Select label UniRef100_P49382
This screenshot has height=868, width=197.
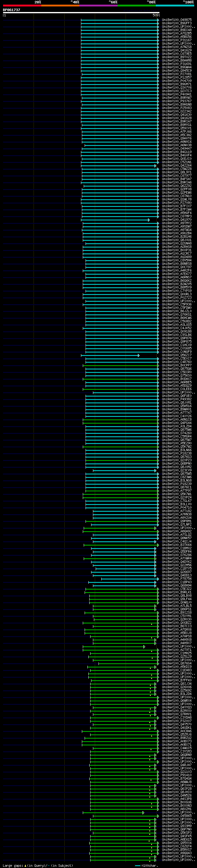(x=177, y=399)
